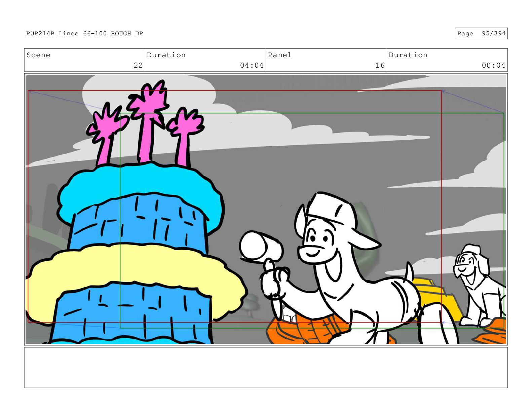Viewport: 532px width, 412px height.
Task: Select the panel number 16
Action: [380, 65]
